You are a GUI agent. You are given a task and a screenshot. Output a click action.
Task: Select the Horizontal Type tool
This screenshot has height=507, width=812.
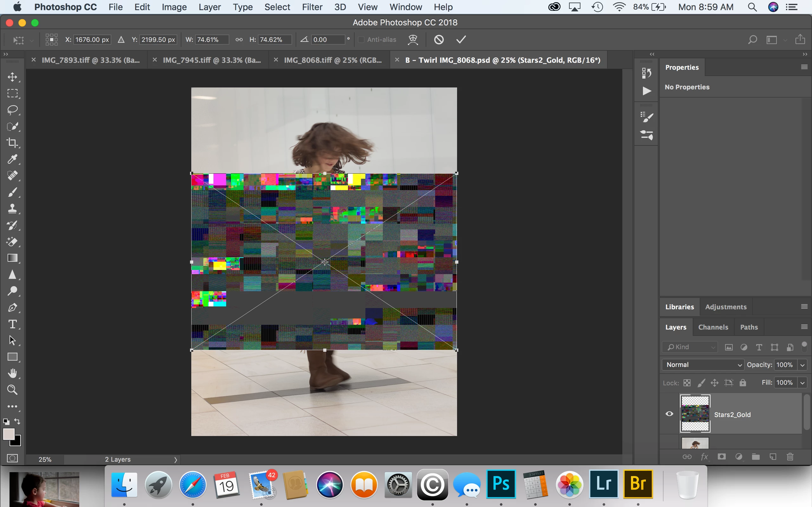[x=12, y=324]
